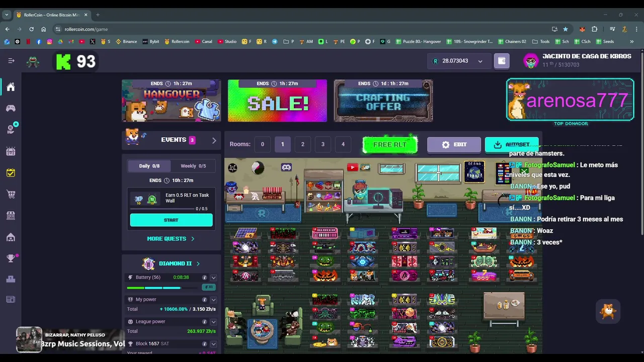Open the SALE! banner
Screen dimensions: 644x362
click(277, 101)
